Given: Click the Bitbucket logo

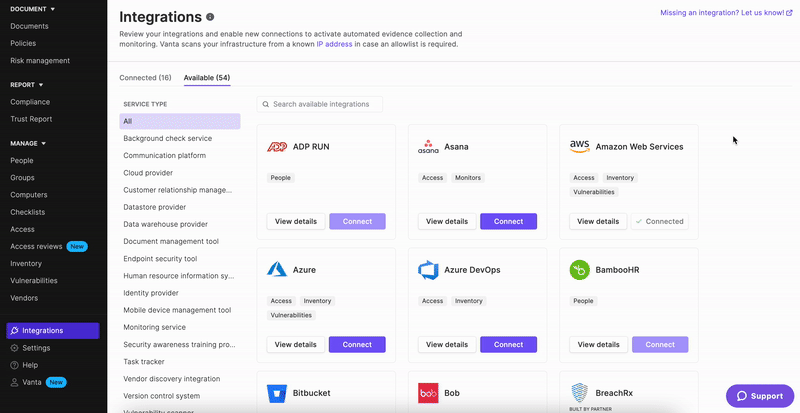Looking at the screenshot, I should click(x=277, y=393).
